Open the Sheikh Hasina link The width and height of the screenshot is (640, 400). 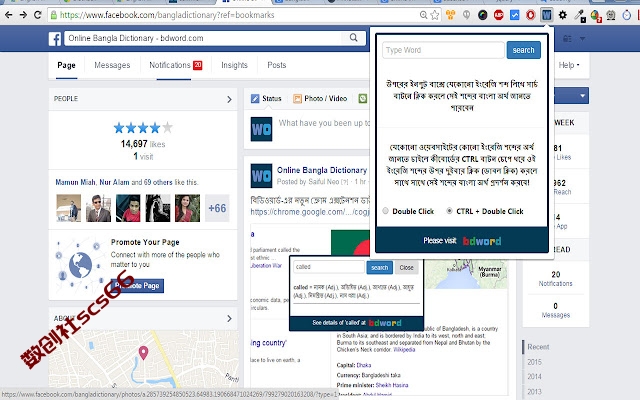391,385
